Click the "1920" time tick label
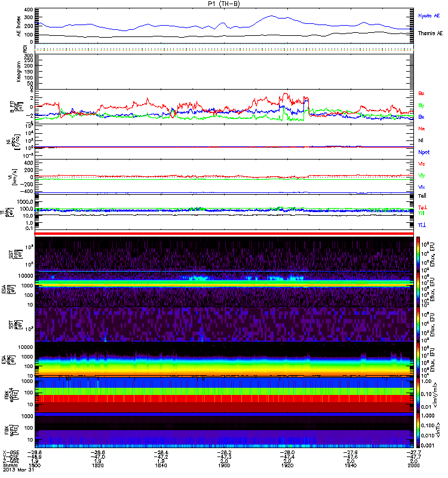The image size is (448, 478). (x=287, y=465)
